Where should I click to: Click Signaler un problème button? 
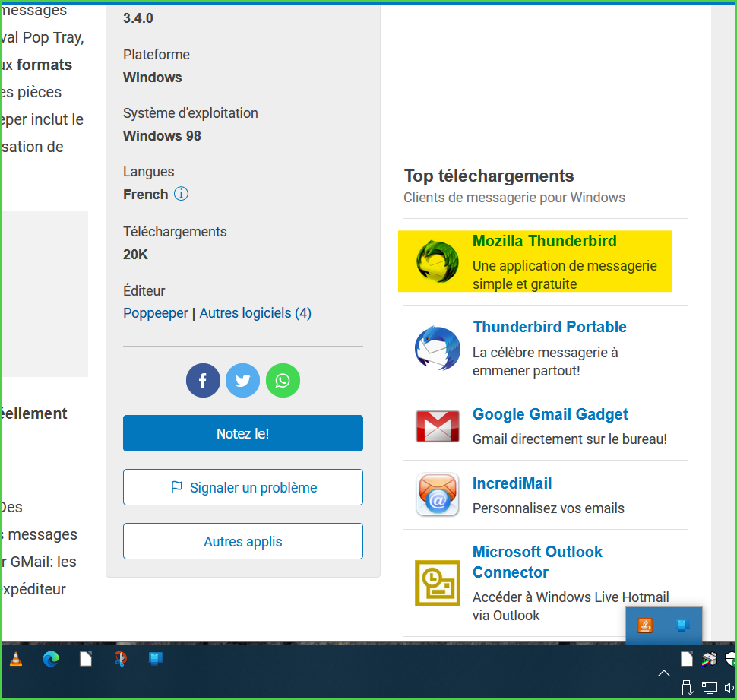[243, 487]
